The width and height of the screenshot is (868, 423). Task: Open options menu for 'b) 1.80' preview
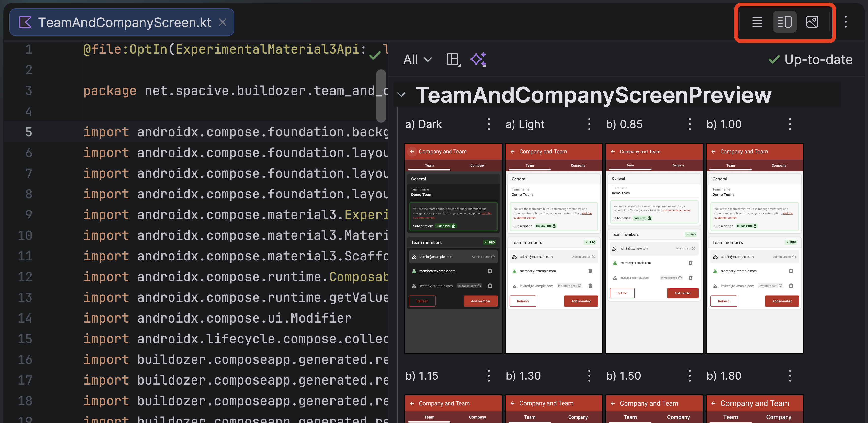[x=790, y=375]
